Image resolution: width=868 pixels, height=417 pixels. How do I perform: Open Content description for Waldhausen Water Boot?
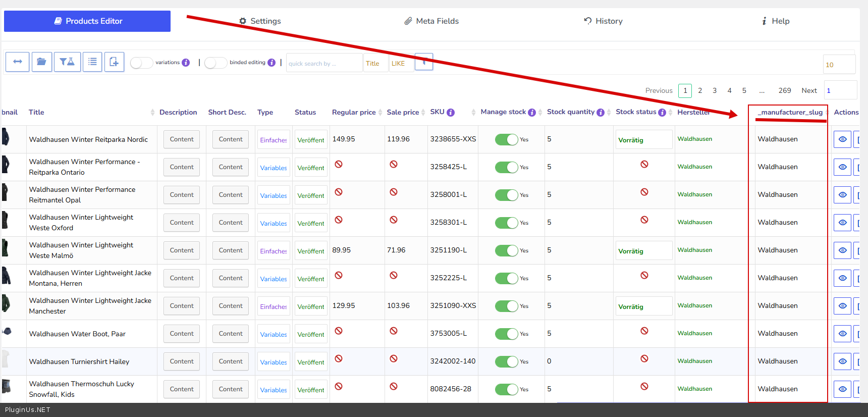(182, 334)
